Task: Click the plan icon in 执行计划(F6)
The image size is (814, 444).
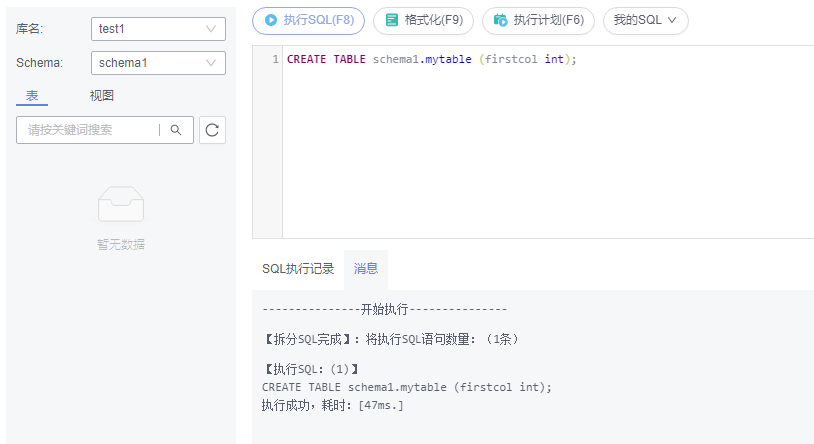Action: pos(500,20)
